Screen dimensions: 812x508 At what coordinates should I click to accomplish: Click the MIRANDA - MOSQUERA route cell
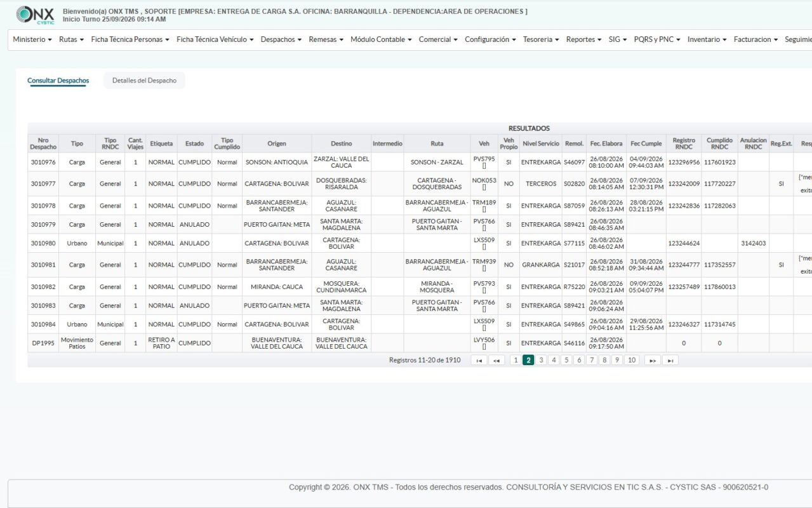coord(437,287)
